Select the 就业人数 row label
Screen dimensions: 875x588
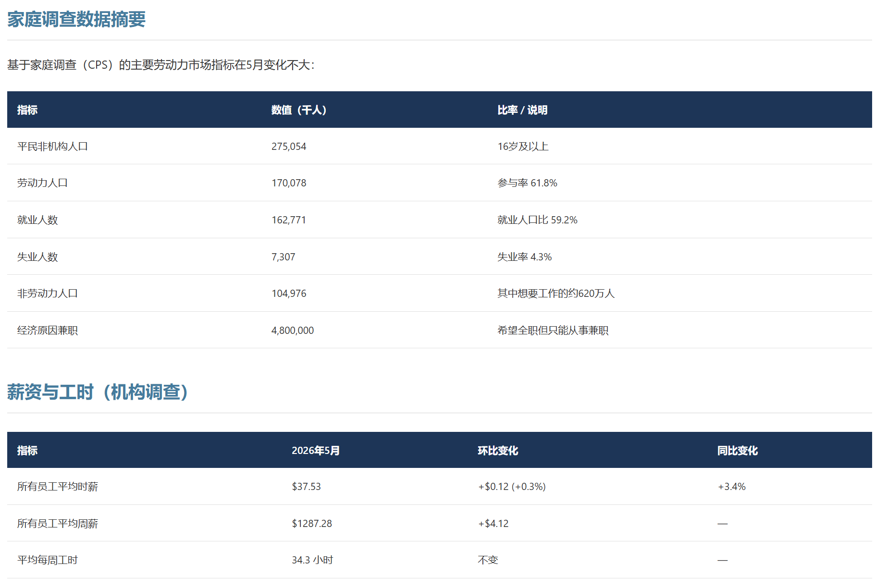(x=37, y=220)
